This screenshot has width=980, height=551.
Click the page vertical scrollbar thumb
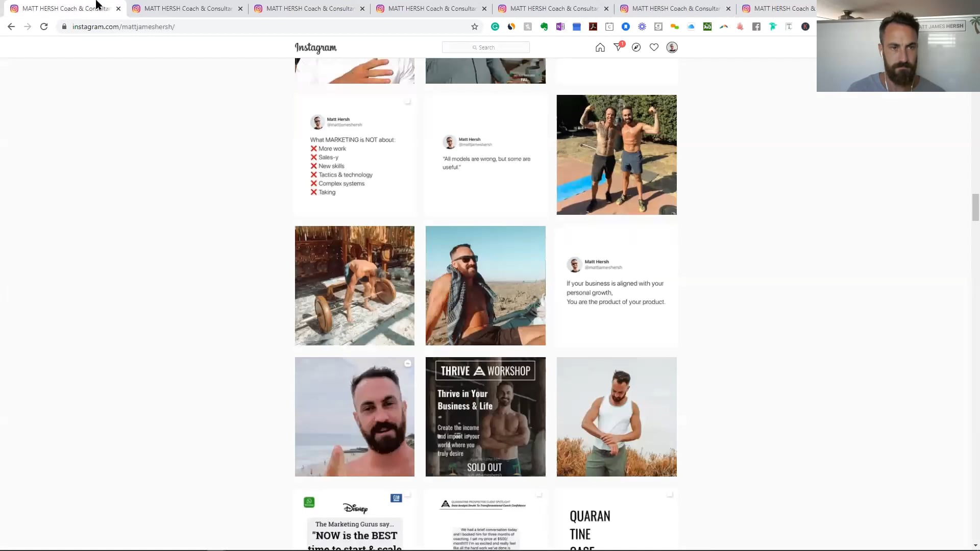point(975,207)
